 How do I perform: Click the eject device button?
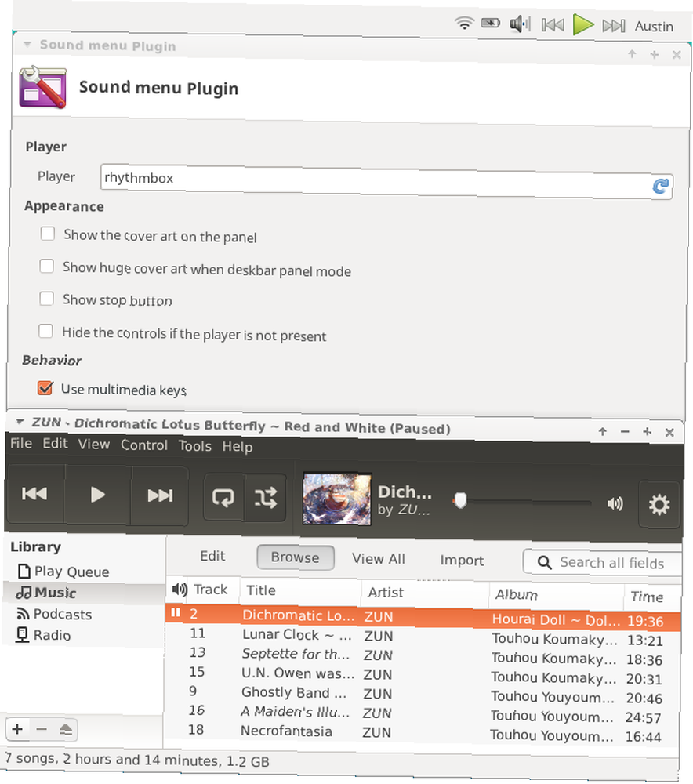point(66,730)
